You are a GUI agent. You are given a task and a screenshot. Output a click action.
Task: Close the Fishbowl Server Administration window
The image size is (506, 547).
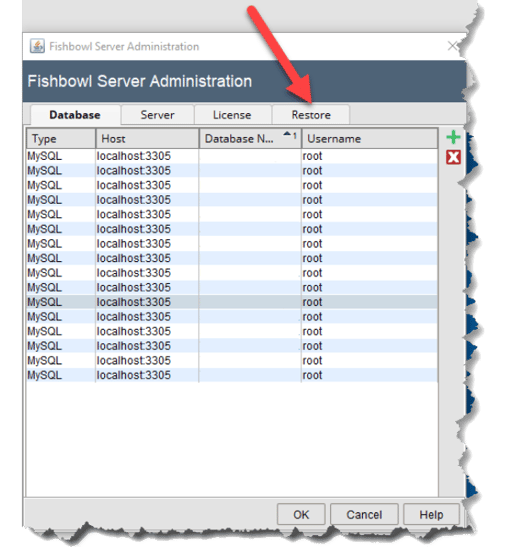pos(453,46)
